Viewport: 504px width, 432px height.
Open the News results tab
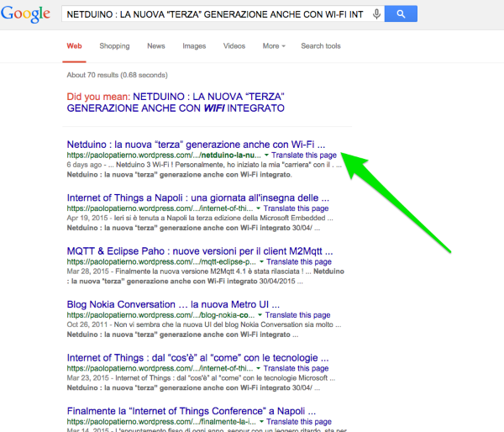[x=156, y=46]
